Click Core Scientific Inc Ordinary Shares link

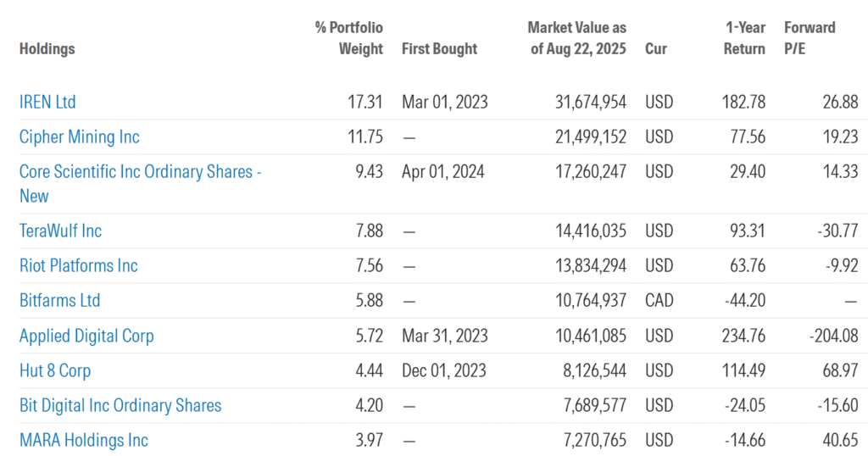140,172
